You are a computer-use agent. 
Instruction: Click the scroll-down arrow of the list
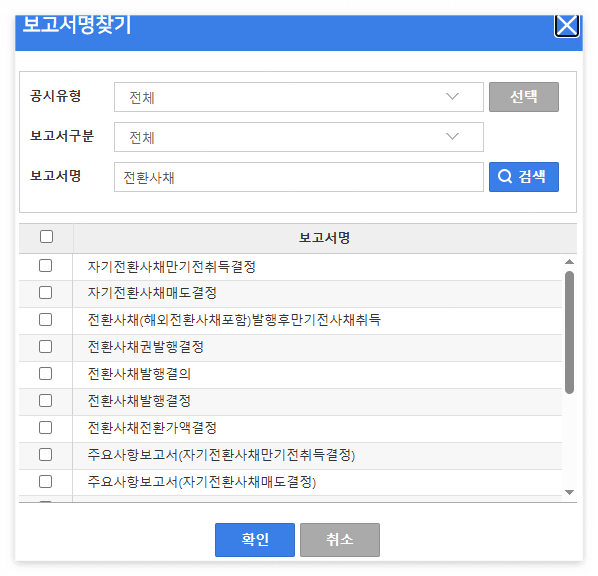pyautogui.click(x=569, y=492)
